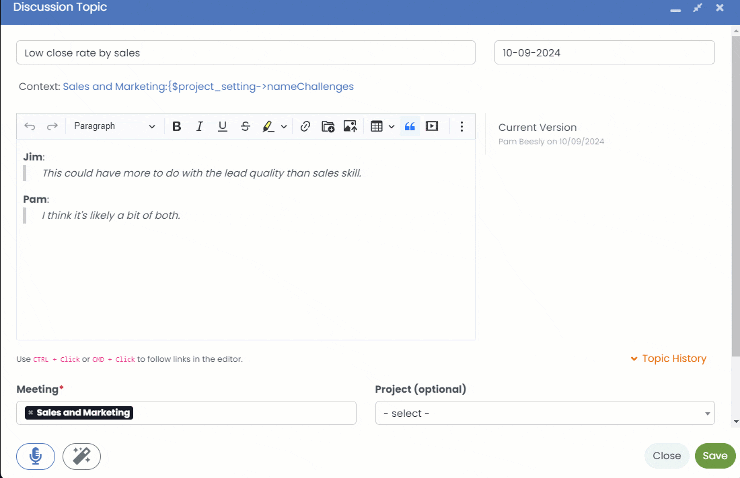Click the magic wand AI button
The image size is (740, 478).
coord(81,456)
